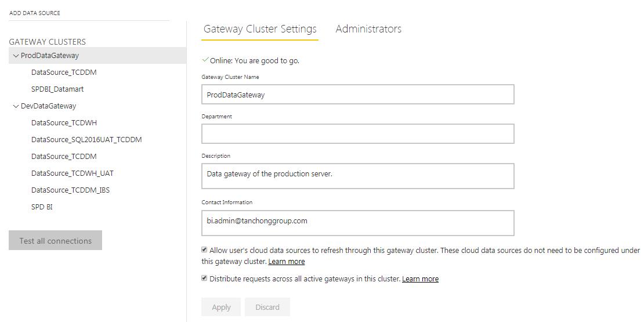The image size is (644, 322).
Task: Select the DevDataGateway cluster name
Action: point(49,106)
